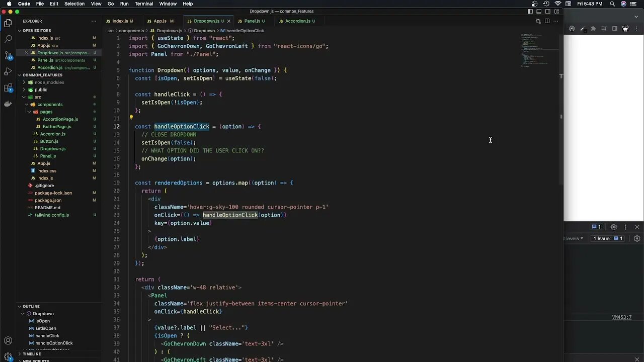Open the log levels dropdown in console

[574, 238]
